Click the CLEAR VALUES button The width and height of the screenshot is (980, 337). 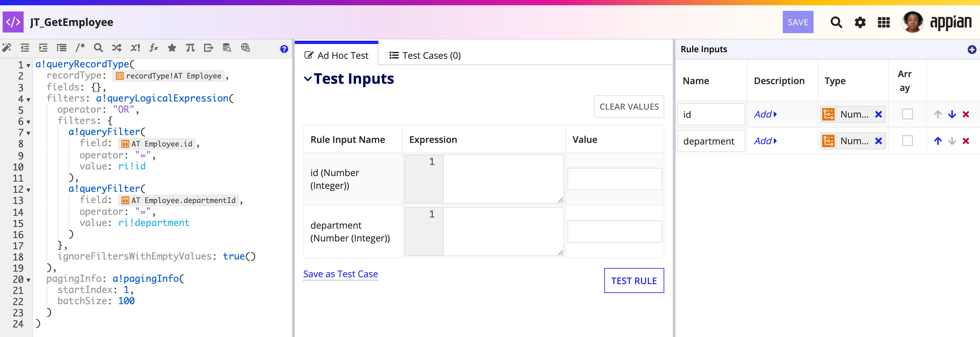tap(629, 107)
